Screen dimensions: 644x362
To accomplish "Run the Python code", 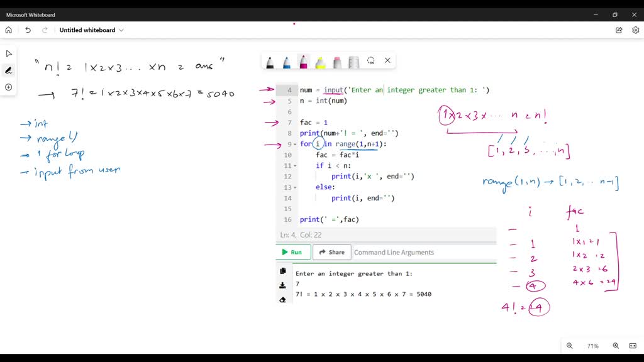I will 293,252.
